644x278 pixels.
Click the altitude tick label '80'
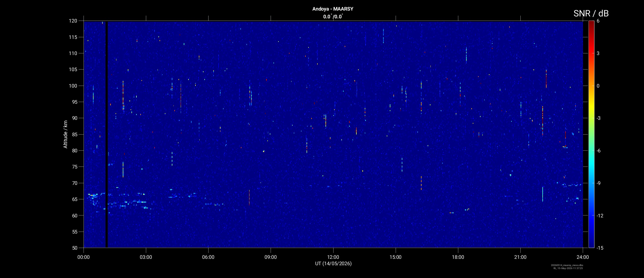[74, 150]
